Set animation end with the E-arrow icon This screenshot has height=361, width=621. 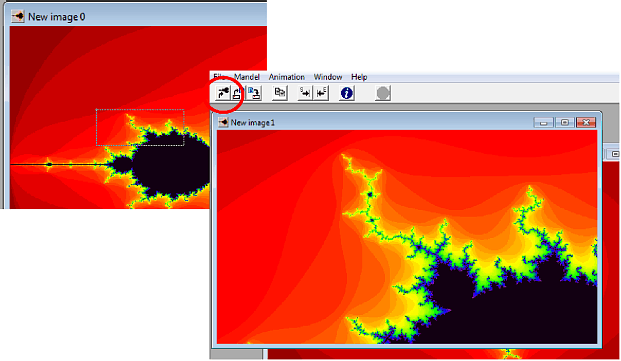pyautogui.click(x=321, y=93)
